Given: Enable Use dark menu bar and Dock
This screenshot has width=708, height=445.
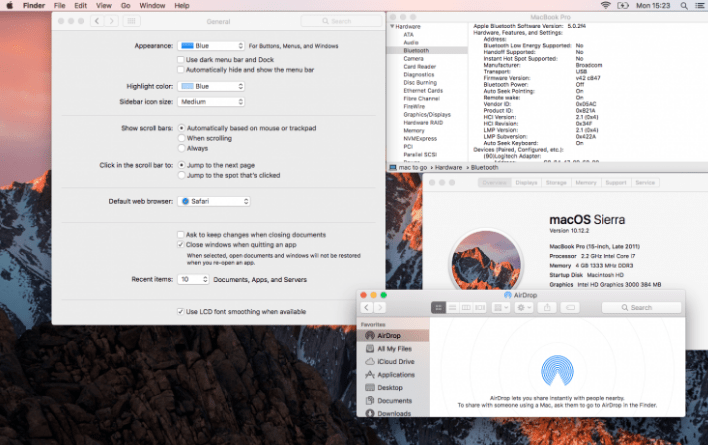Looking at the screenshot, I should tap(181, 60).
